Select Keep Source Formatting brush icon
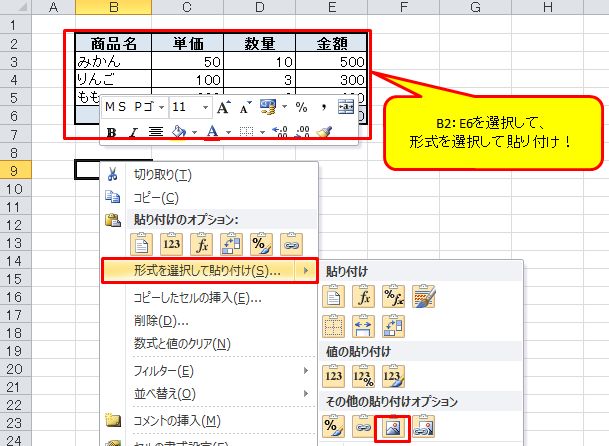This screenshot has width=609, height=446. coord(424,296)
